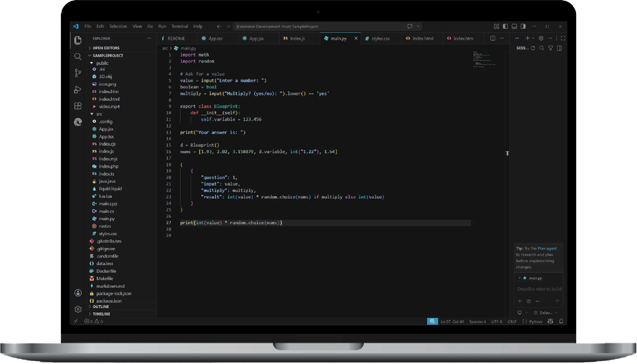Toggle the secondary side bar visibility
637x364 pixels.
[523, 26]
